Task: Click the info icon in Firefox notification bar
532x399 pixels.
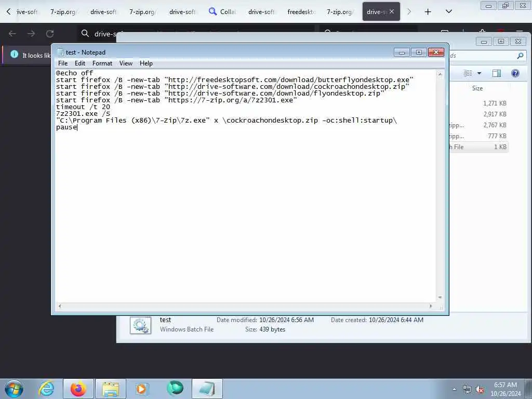Action: tap(14, 54)
